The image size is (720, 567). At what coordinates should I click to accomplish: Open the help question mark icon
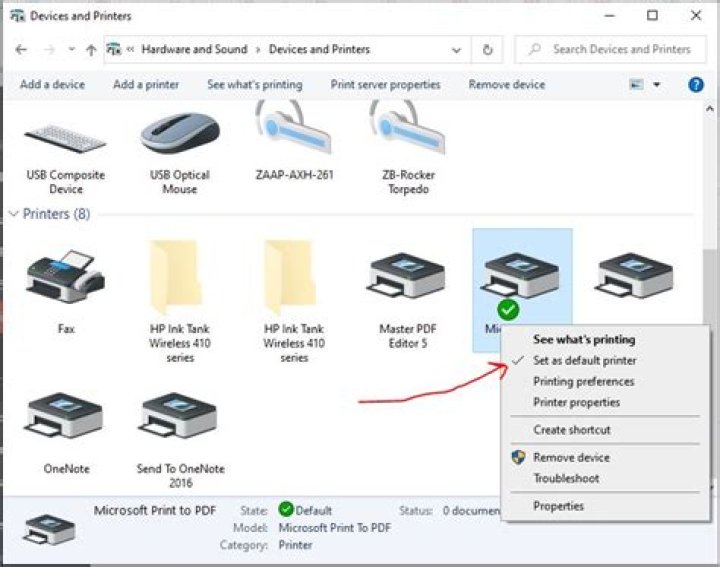(x=696, y=84)
